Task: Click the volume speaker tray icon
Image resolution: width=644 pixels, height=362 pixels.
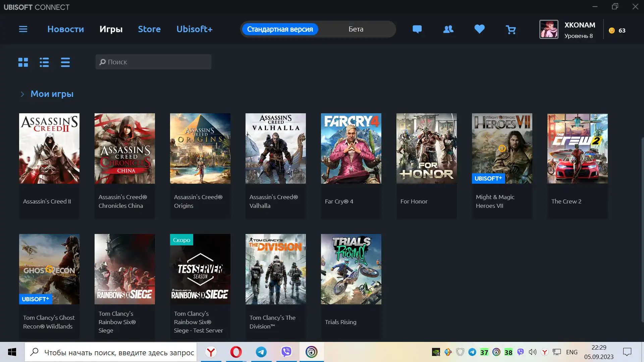Action: tap(532, 352)
